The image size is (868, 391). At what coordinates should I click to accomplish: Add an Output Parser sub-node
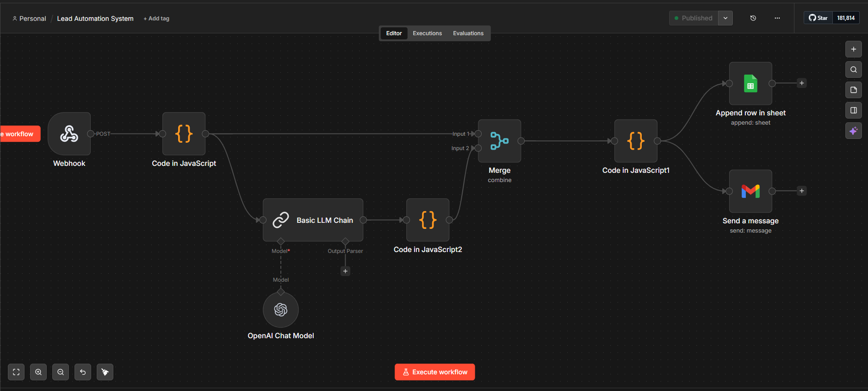pos(345,271)
